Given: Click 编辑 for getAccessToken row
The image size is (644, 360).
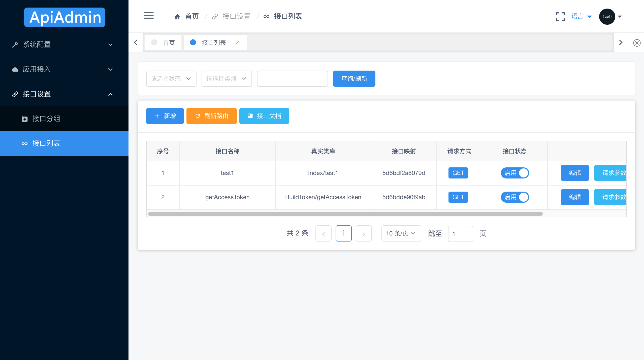Looking at the screenshot, I should pyautogui.click(x=575, y=197).
